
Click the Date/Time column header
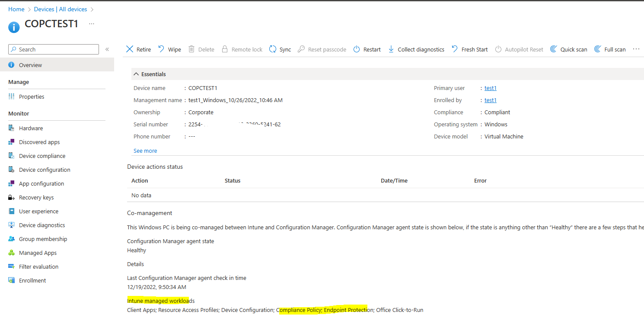pos(394,180)
